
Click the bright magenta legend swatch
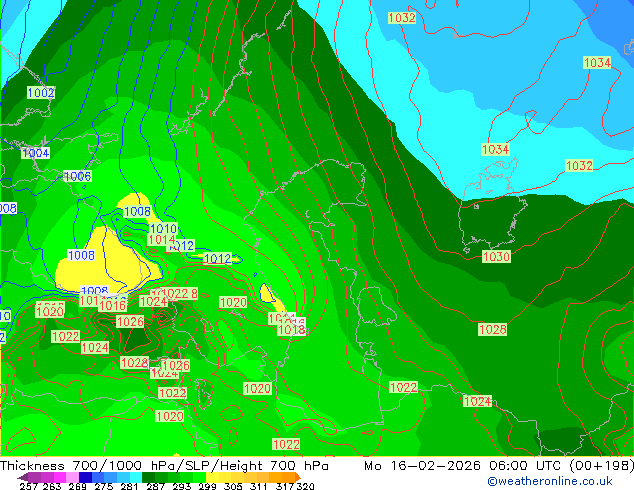pyautogui.click(x=60, y=477)
